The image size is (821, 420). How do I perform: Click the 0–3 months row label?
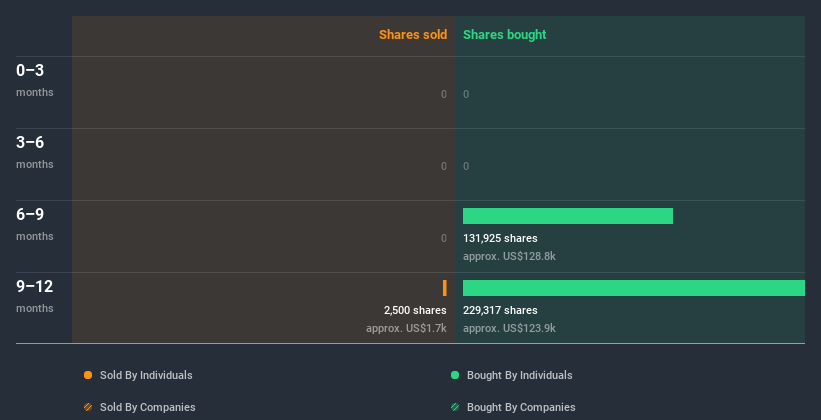point(35,80)
